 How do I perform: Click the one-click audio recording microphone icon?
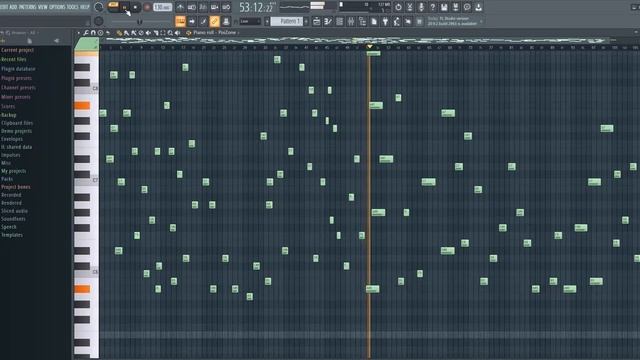coord(421,7)
